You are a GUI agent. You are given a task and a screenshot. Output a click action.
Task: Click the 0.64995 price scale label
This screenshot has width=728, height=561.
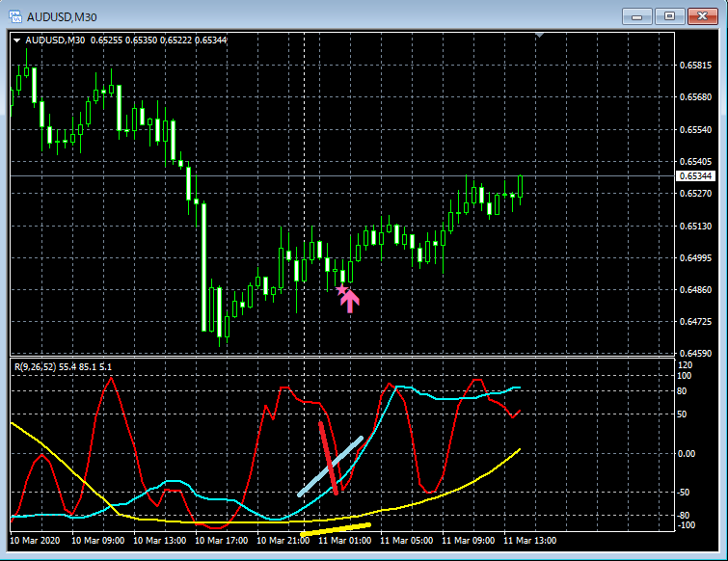tap(695, 257)
